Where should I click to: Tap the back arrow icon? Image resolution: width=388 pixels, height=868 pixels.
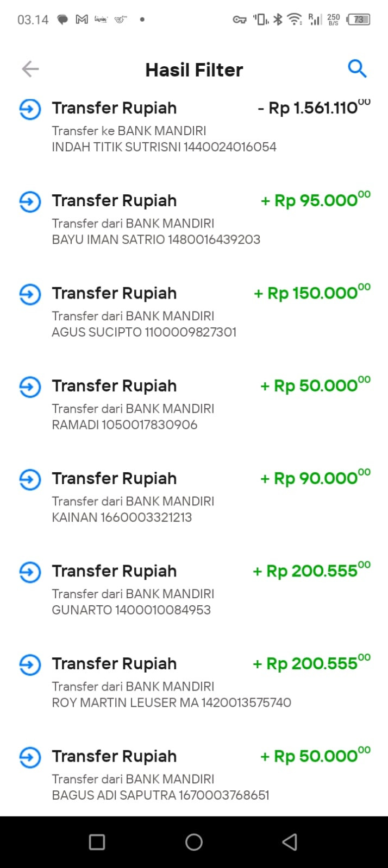[x=30, y=69]
